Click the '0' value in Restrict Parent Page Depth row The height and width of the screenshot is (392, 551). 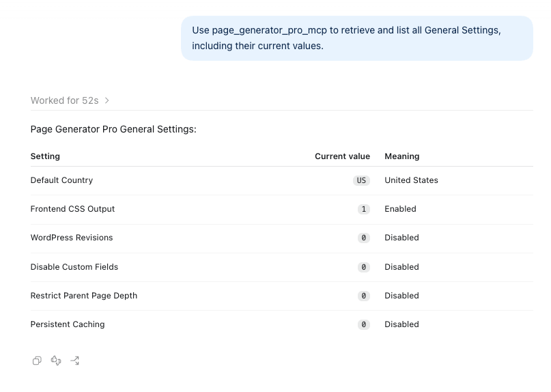[x=364, y=296]
